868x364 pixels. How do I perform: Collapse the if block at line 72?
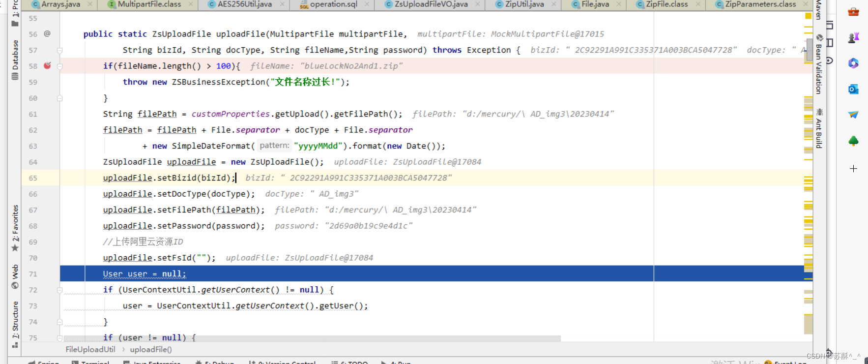pyautogui.click(x=59, y=290)
